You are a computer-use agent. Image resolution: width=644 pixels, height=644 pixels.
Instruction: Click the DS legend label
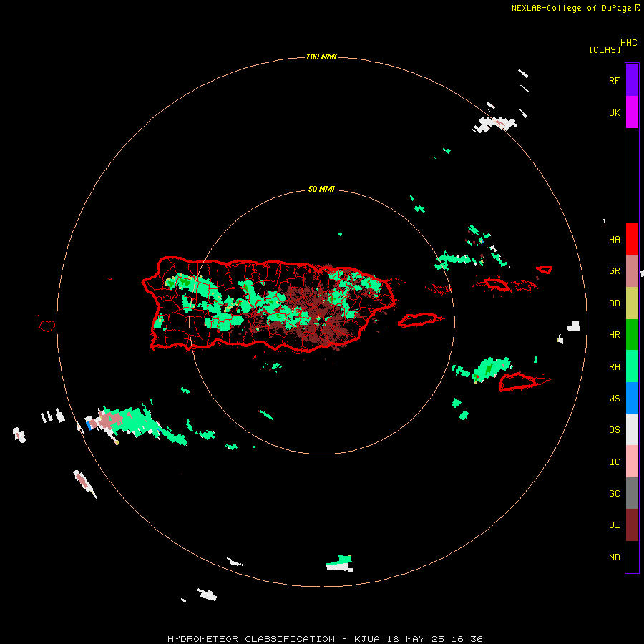coord(614,430)
